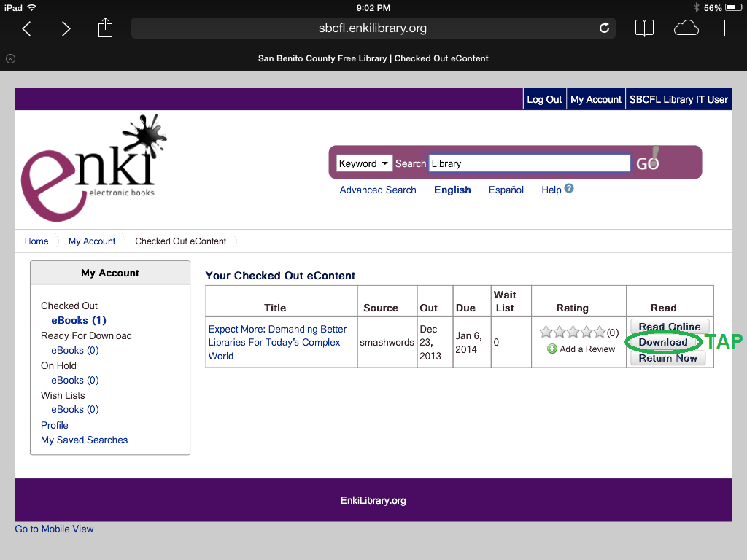Open the Safari share sheet icon
747x560 pixels.
point(105,28)
